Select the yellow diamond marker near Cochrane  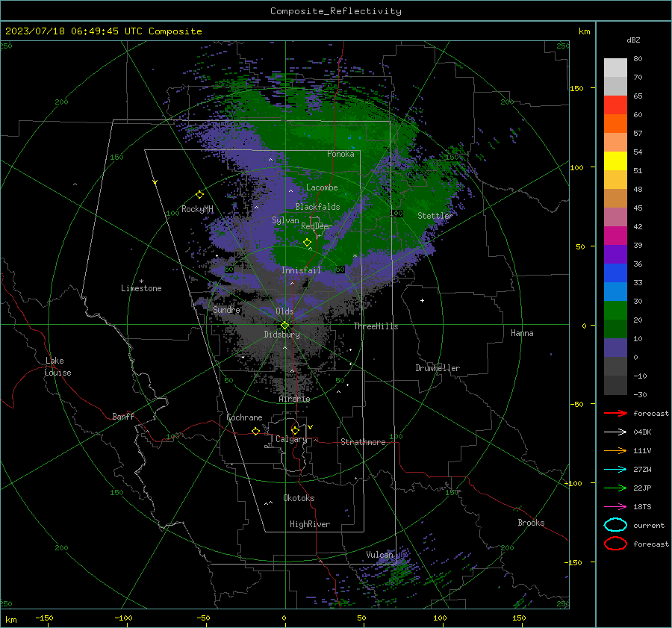[256, 431]
